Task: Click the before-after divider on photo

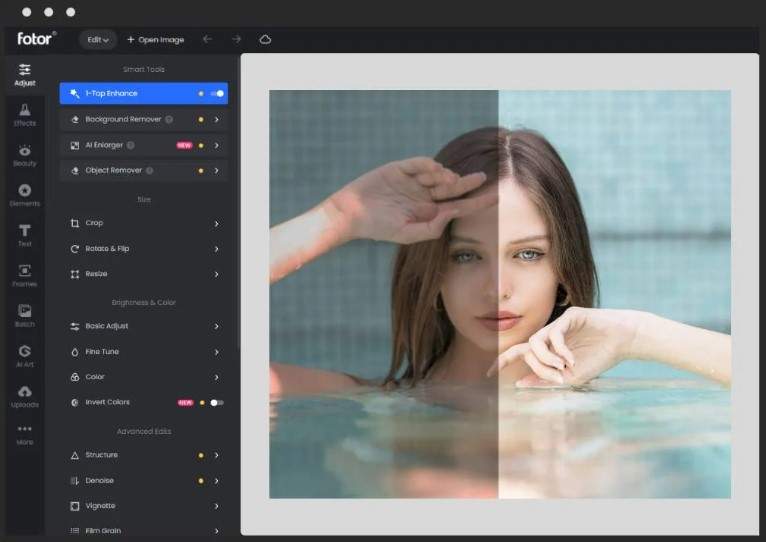Action: [498, 294]
